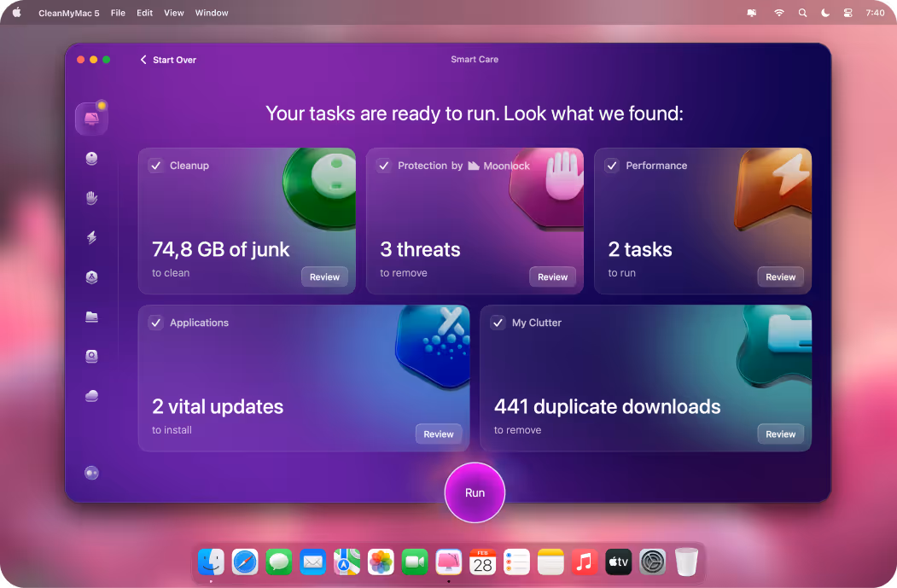Review the 2 performance tasks
The height and width of the screenshot is (588, 897).
780,277
